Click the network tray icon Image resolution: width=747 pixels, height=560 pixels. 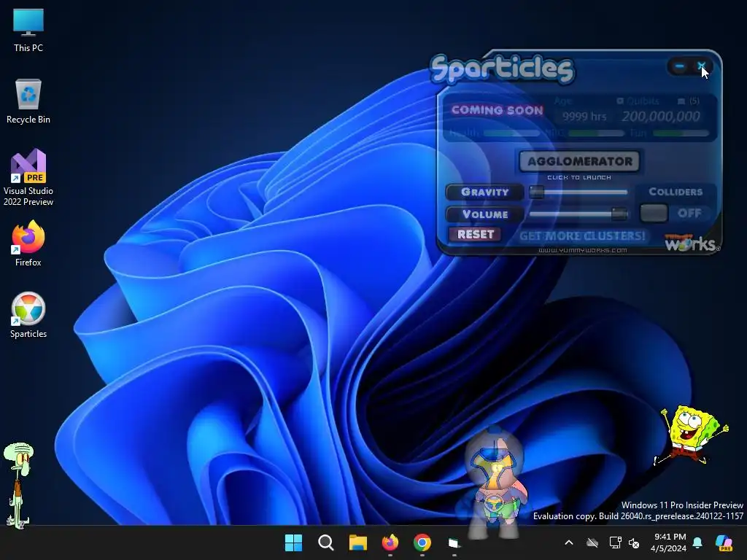[615, 542]
